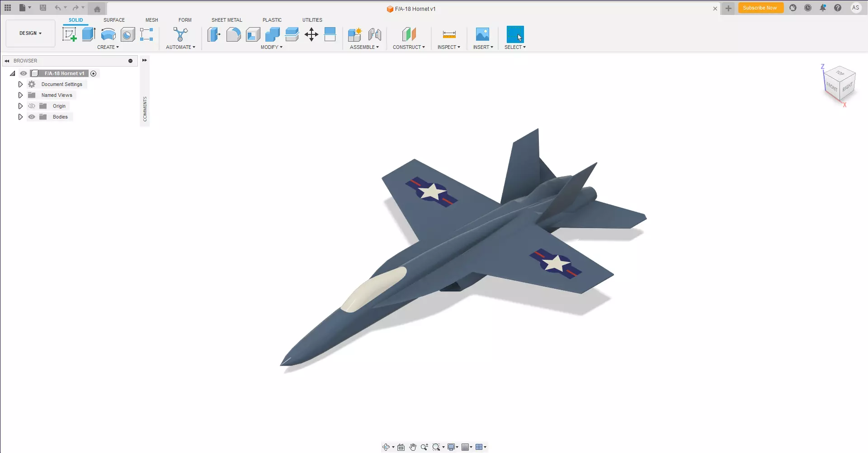Open the AS user profile button
This screenshot has height=453, width=868.
pyautogui.click(x=856, y=8)
